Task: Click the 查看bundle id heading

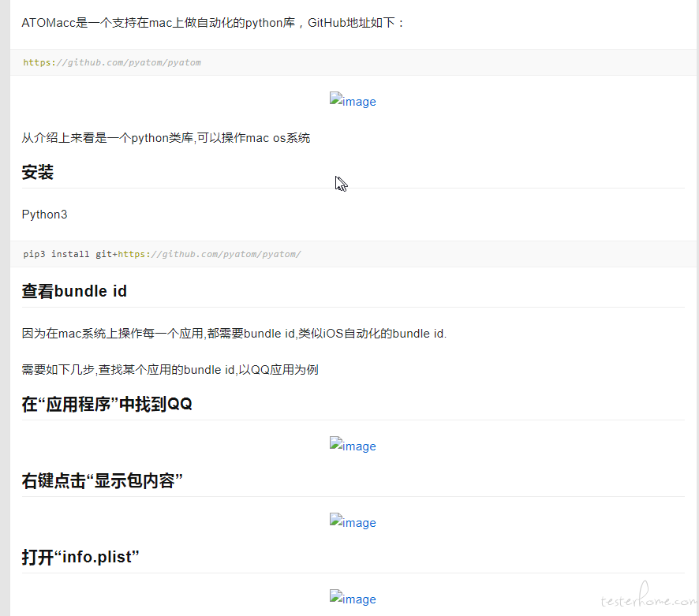Action: tap(74, 292)
